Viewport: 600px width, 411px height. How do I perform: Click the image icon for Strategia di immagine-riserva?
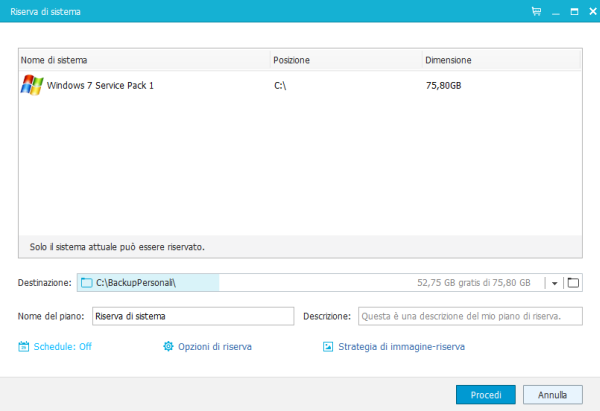pyautogui.click(x=328, y=347)
